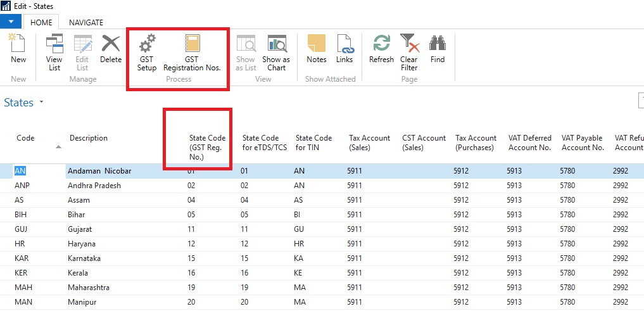This screenshot has height=311, width=644.
Task: Click the Andhra Pradesh description cell
Action: [94, 186]
